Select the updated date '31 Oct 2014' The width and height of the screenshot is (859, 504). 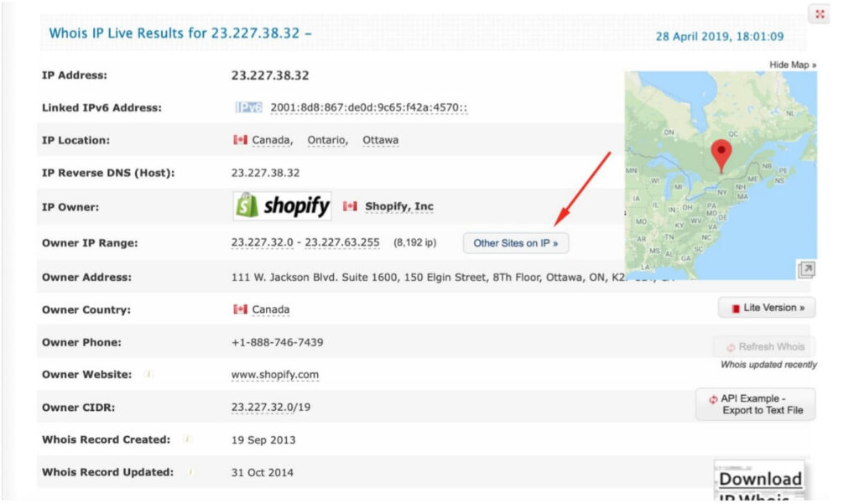[x=262, y=472]
